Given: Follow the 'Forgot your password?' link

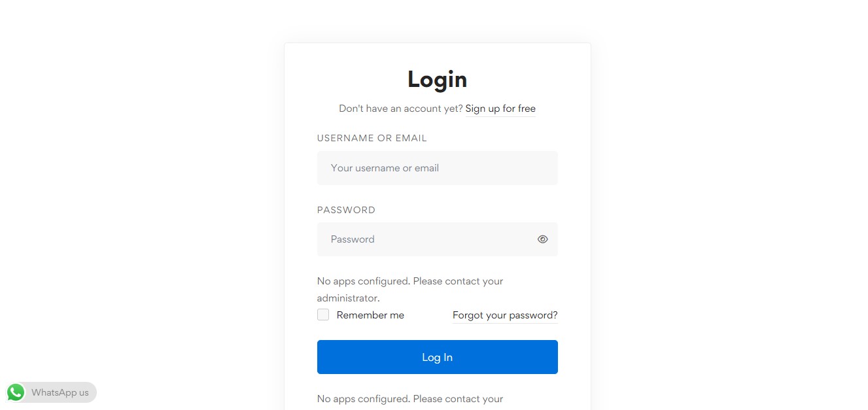Looking at the screenshot, I should [505, 315].
